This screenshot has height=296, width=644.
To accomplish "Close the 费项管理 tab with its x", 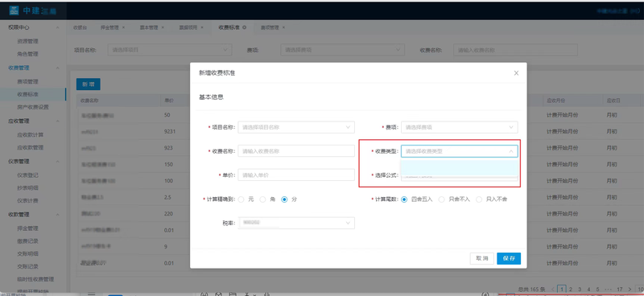I will [x=283, y=27].
